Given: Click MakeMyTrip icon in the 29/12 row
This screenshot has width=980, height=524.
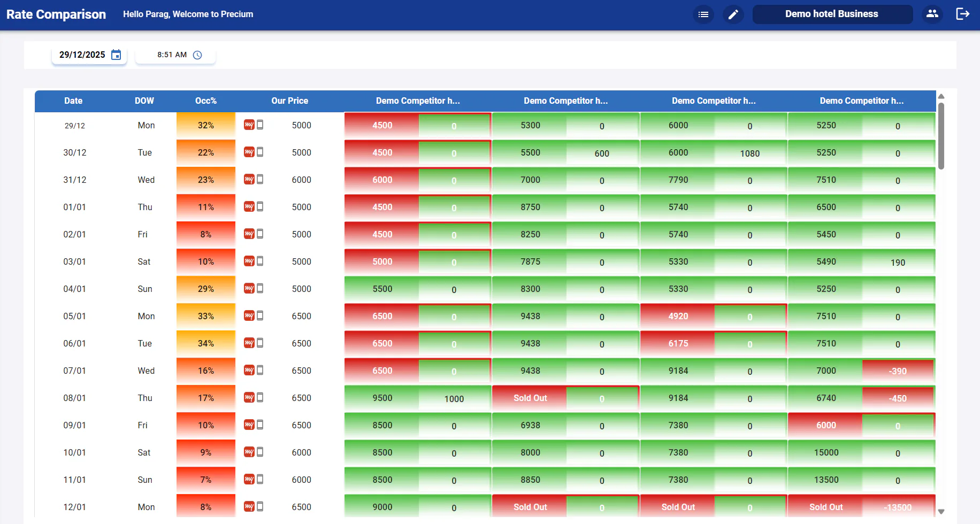Looking at the screenshot, I should [249, 125].
